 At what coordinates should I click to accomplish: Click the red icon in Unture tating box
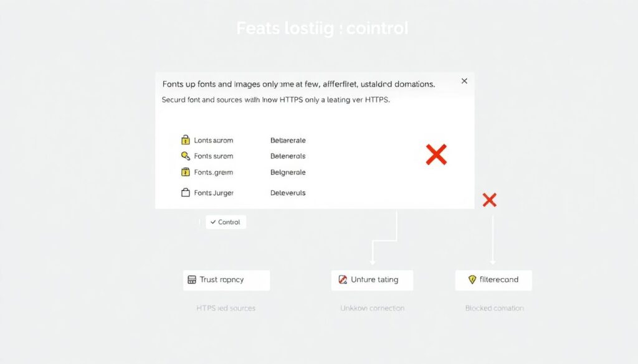tap(342, 280)
